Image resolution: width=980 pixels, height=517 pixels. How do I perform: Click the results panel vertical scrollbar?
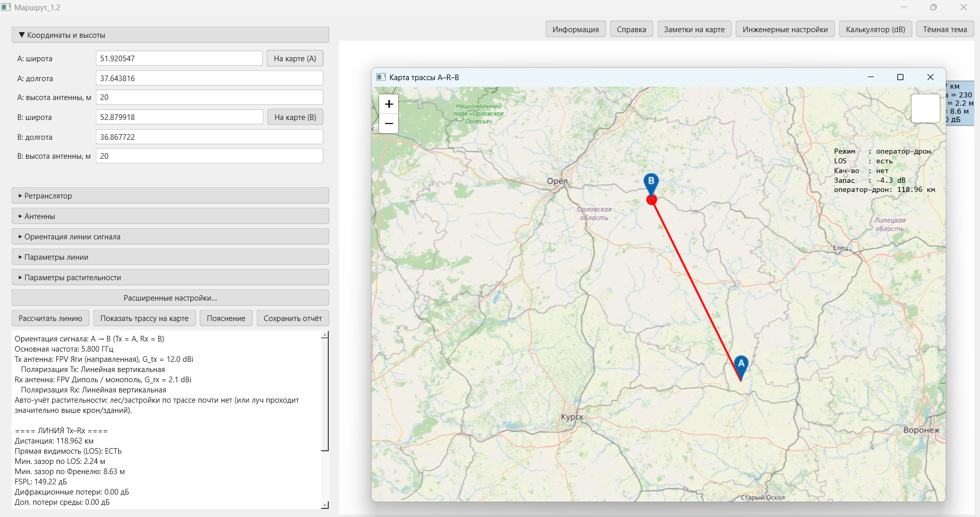(325, 393)
